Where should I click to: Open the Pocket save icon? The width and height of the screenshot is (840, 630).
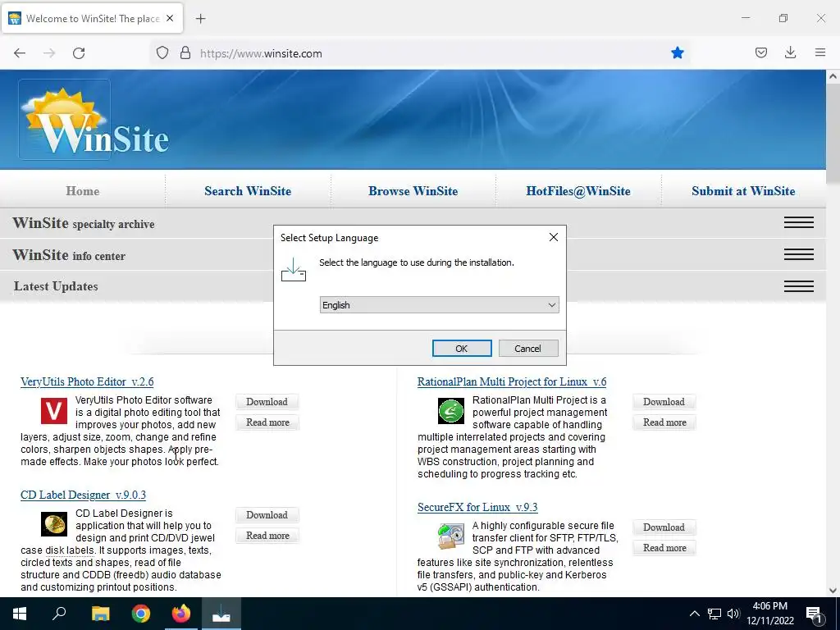760,52
